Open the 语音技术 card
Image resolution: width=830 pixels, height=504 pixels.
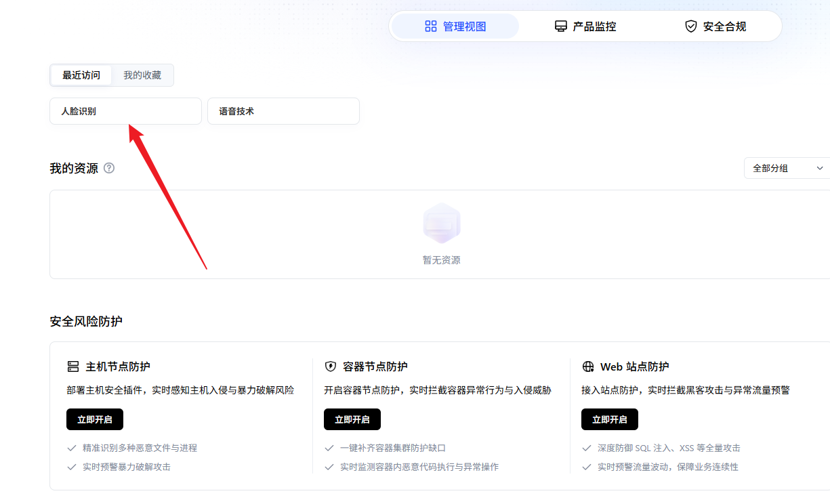283,111
